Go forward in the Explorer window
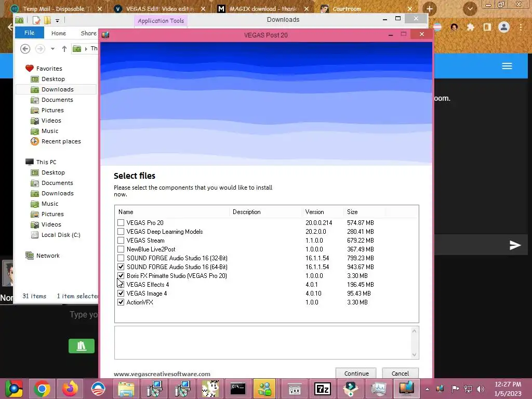Screen dimensions: 532x399 point(40,49)
